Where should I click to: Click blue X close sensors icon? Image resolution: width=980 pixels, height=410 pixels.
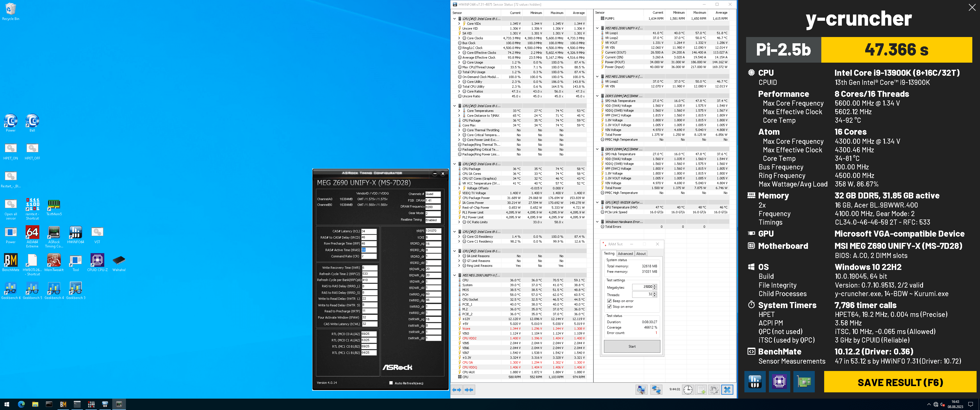727,389
